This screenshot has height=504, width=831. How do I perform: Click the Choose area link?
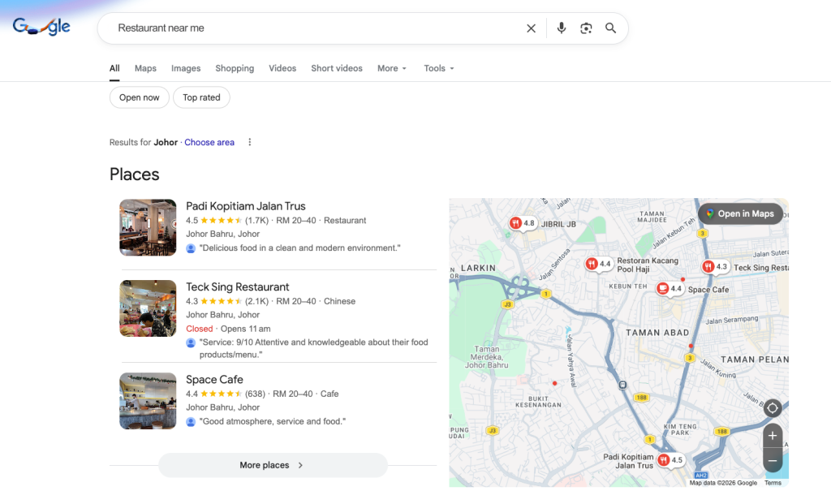[209, 142]
